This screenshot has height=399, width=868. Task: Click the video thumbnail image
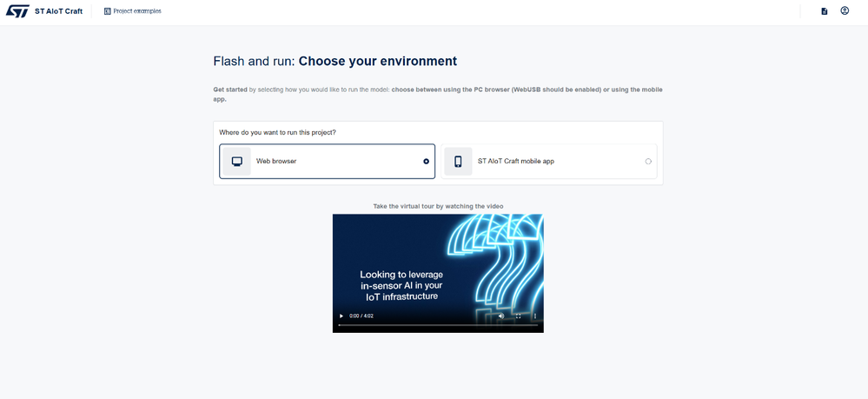(438, 273)
